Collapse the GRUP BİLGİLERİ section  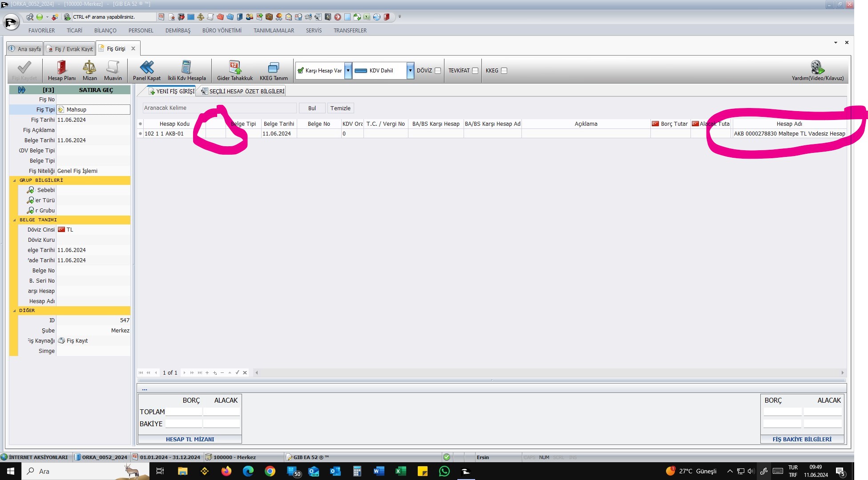coord(15,180)
